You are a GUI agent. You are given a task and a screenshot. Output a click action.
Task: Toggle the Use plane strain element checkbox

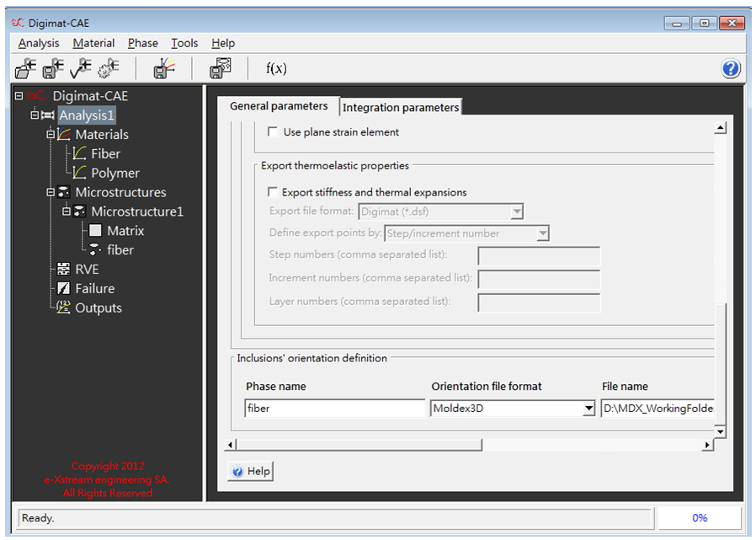coord(273,131)
